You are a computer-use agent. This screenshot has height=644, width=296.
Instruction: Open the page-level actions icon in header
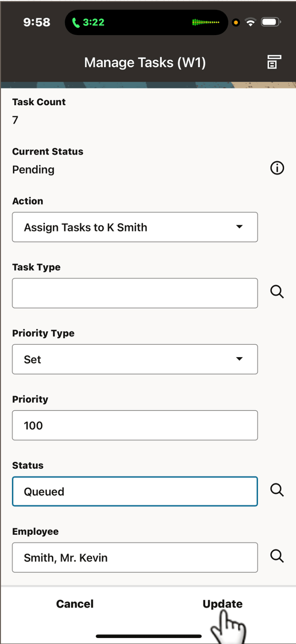[x=273, y=62]
